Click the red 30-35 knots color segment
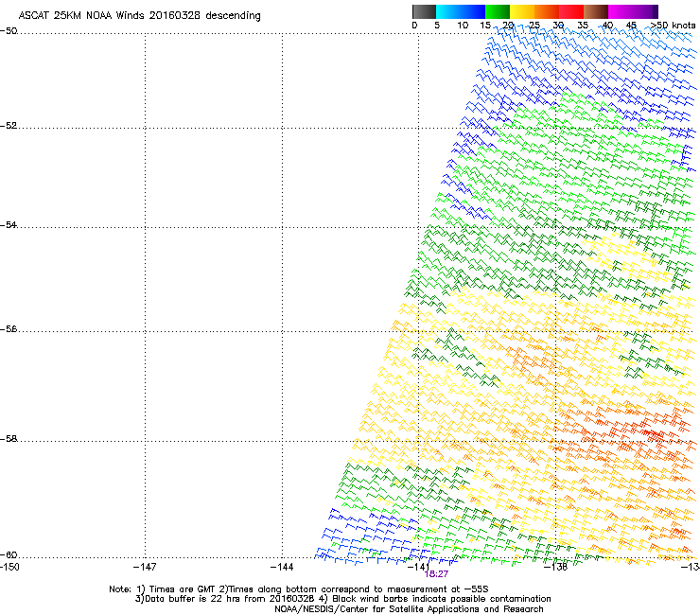 571,11
